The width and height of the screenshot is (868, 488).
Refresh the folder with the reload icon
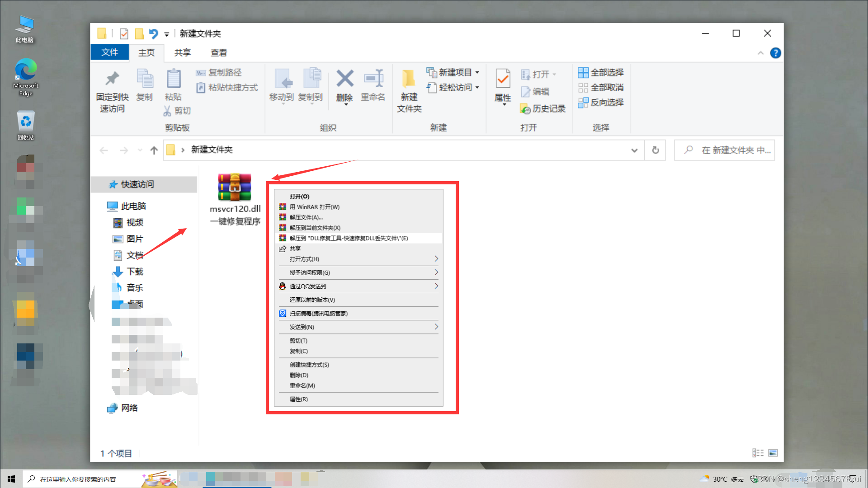pyautogui.click(x=655, y=150)
